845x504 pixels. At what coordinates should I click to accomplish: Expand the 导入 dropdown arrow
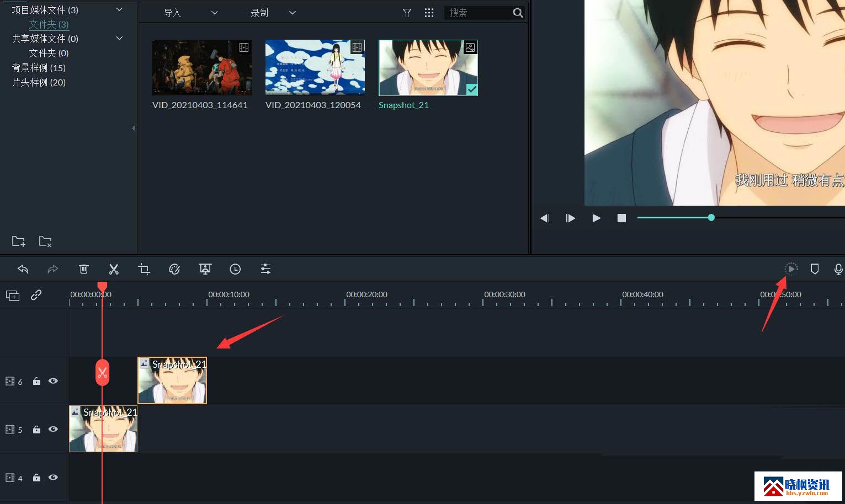215,13
